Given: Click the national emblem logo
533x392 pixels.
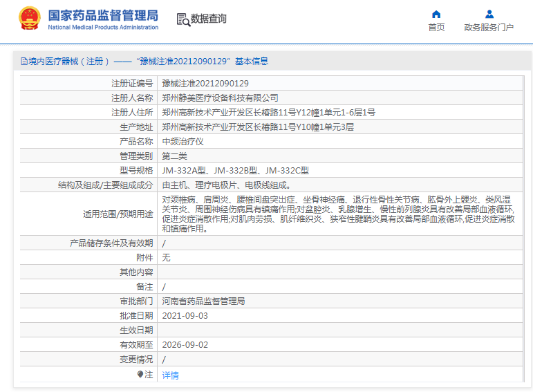Looking at the screenshot, I should pos(30,19).
